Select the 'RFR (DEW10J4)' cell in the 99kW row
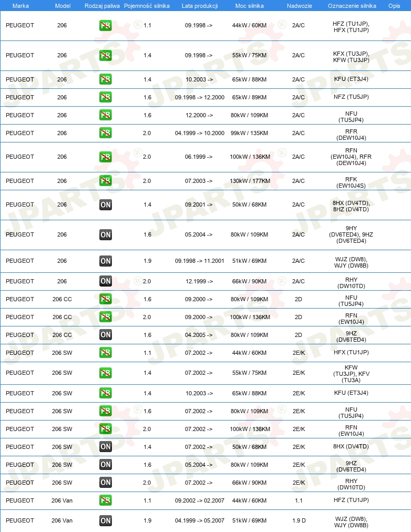 pos(351,135)
